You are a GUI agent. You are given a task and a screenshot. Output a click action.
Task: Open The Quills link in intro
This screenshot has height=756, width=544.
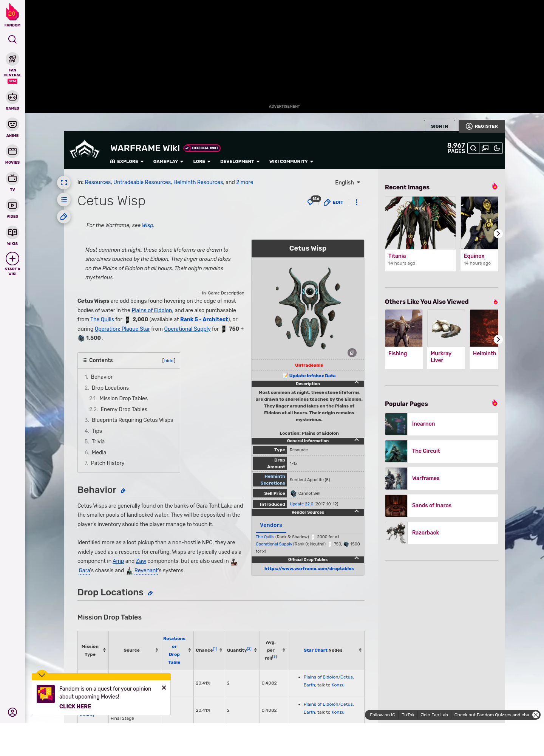click(x=102, y=319)
